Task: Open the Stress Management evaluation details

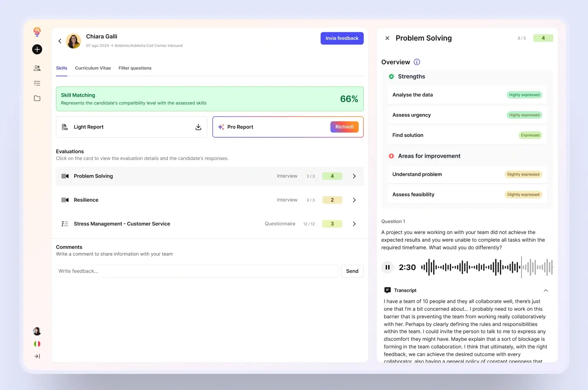Action: 354,223
